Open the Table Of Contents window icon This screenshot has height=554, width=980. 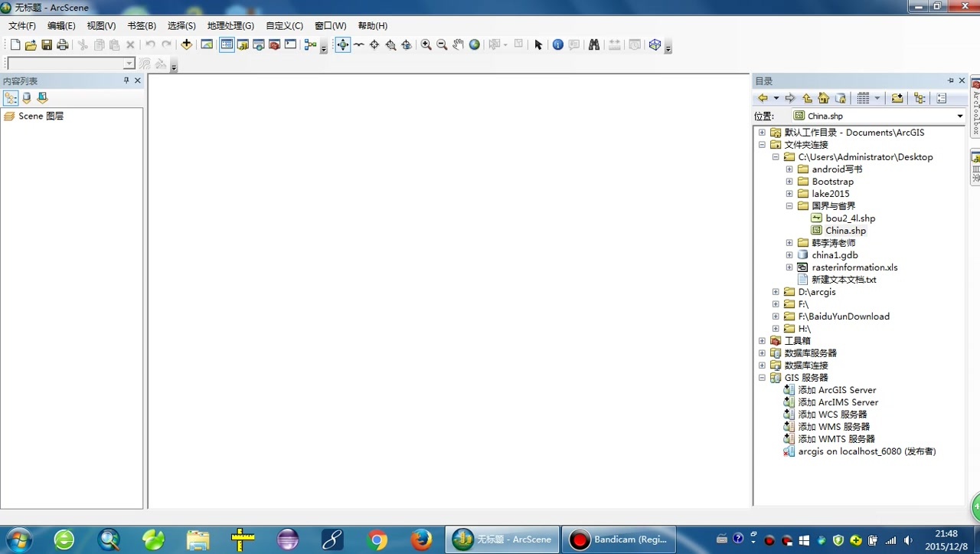point(227,44)
